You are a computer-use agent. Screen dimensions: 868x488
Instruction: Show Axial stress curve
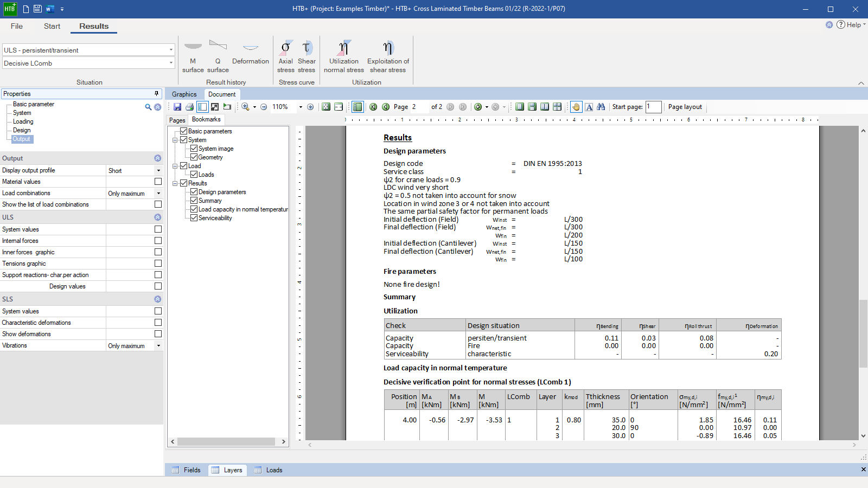286,56
